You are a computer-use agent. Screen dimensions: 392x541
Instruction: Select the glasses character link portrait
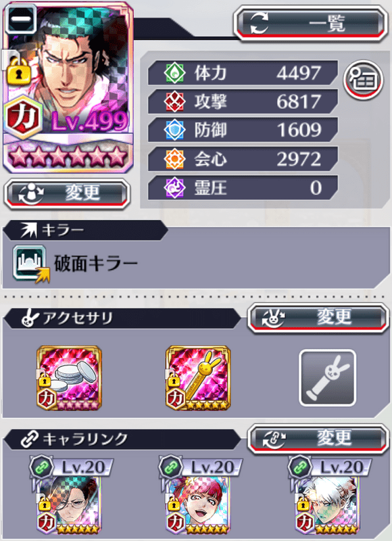click(69, 505)
